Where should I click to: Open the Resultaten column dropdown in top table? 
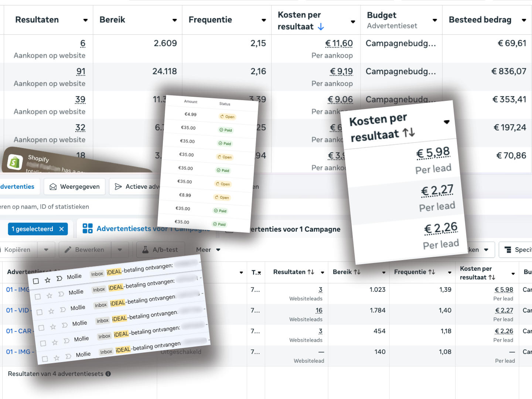coord(85,20)
